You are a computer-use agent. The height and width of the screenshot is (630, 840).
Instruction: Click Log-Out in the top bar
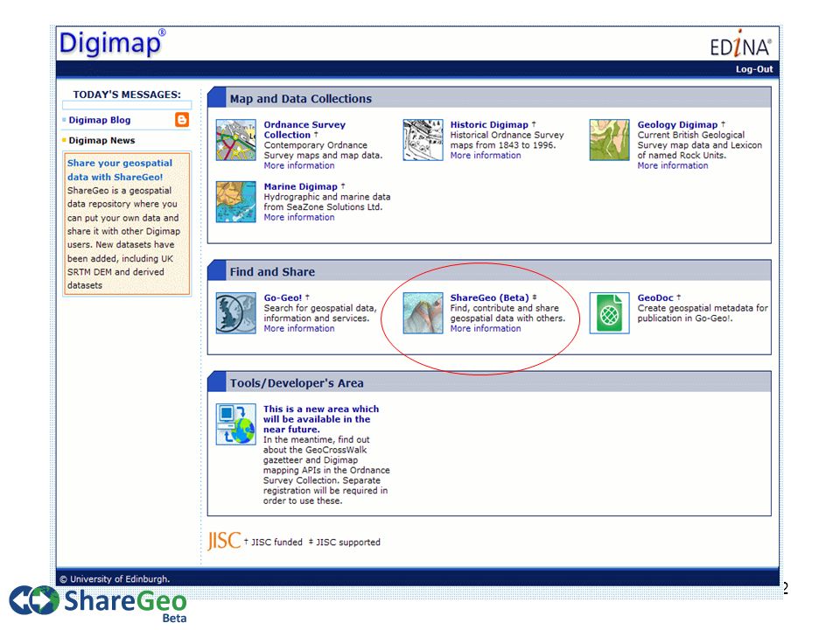point(754,69)
